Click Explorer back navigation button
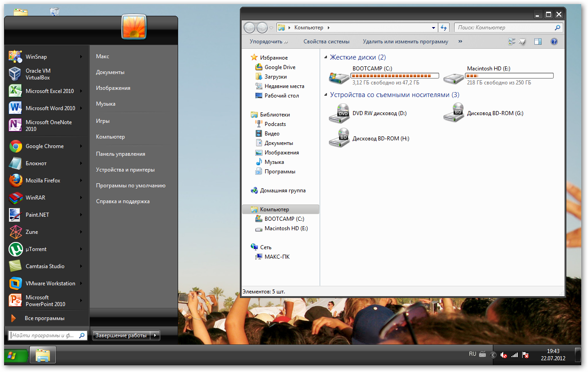 click(249, 28)
